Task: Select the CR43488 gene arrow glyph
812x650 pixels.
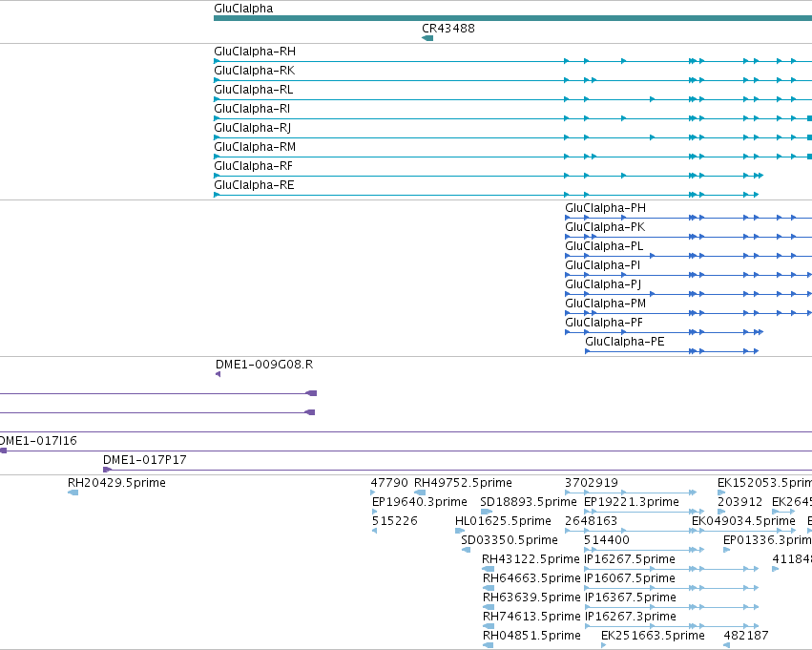Action: [427, 38]
